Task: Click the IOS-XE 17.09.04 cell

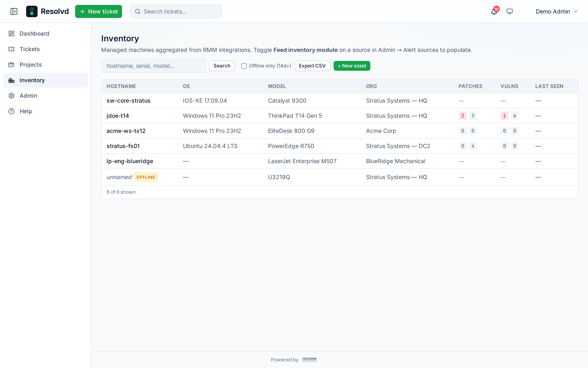Action: [205, 101]
